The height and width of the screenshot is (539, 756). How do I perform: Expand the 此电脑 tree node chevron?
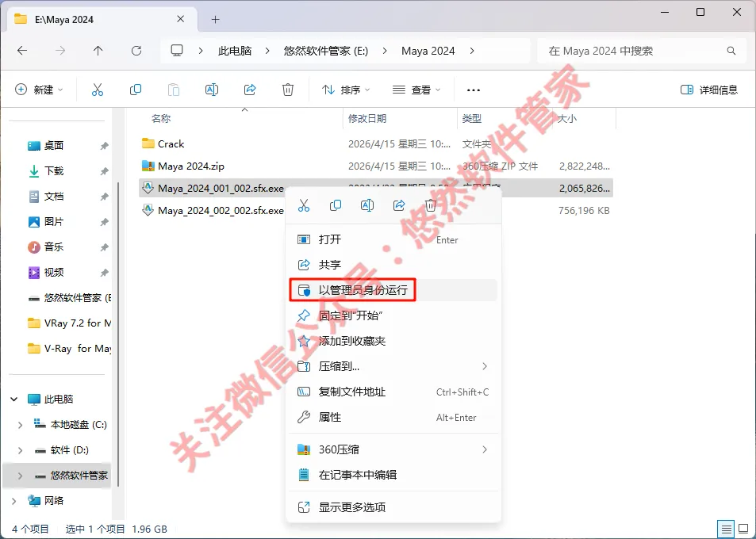[14, 399]
